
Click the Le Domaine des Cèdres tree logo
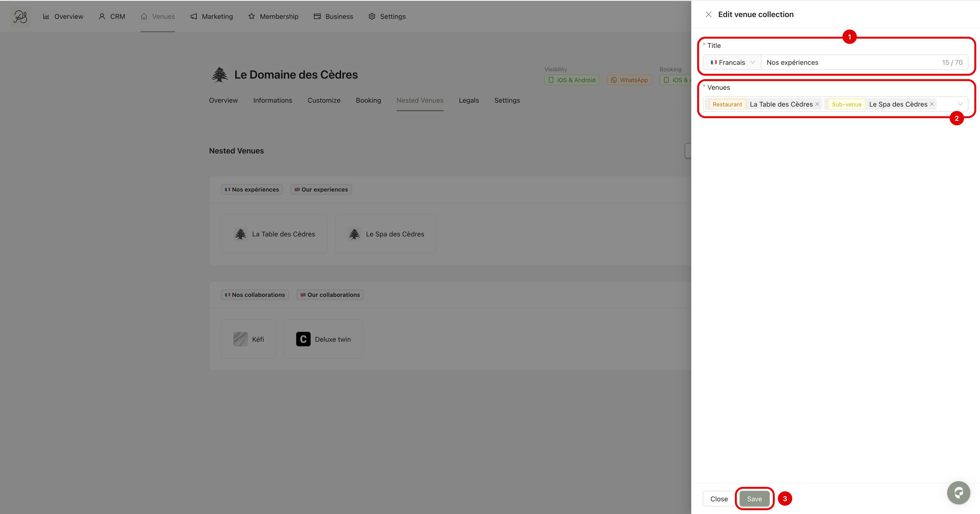coord(219,75)
